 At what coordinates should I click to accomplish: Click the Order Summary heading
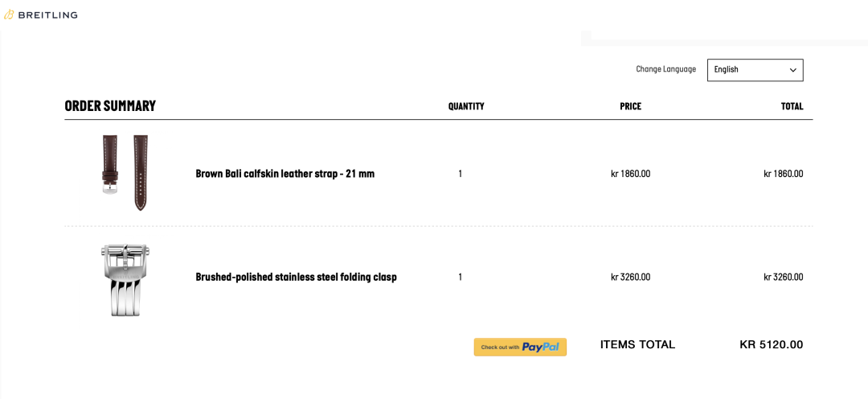tap(110, 106)
